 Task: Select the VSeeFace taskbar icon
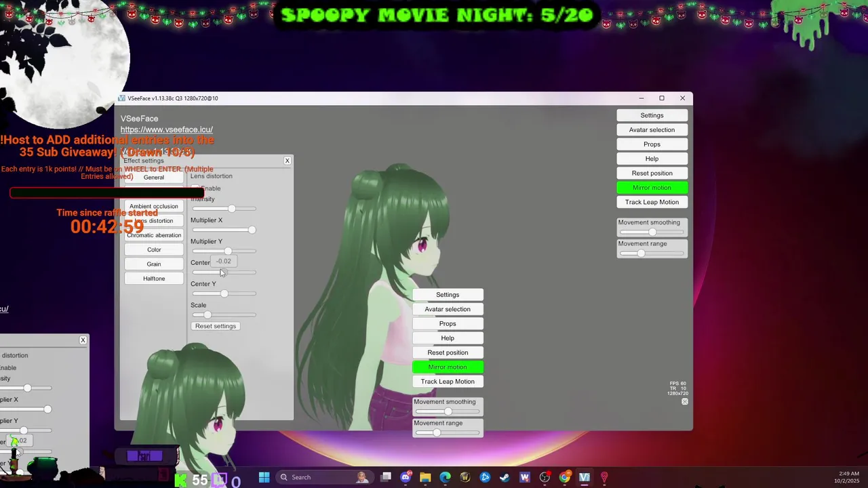coord(584,477)
